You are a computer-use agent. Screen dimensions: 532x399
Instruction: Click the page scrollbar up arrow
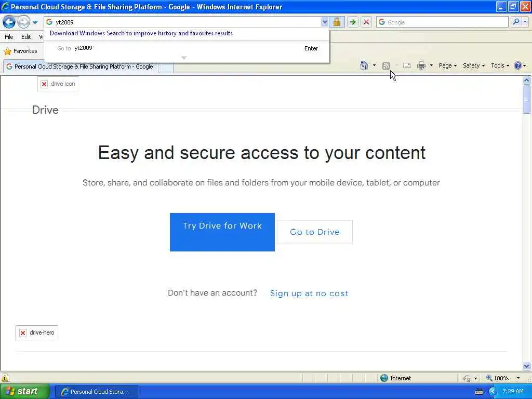(527, 81)
